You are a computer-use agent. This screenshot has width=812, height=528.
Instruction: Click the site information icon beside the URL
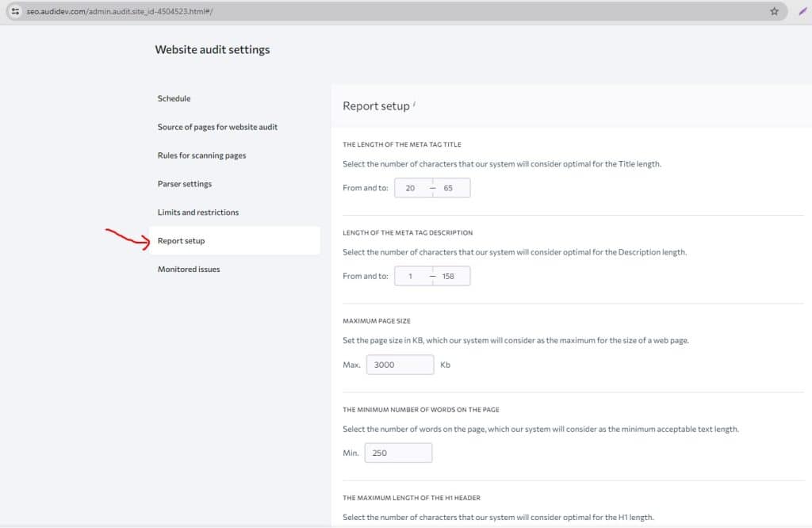[13, 11]
